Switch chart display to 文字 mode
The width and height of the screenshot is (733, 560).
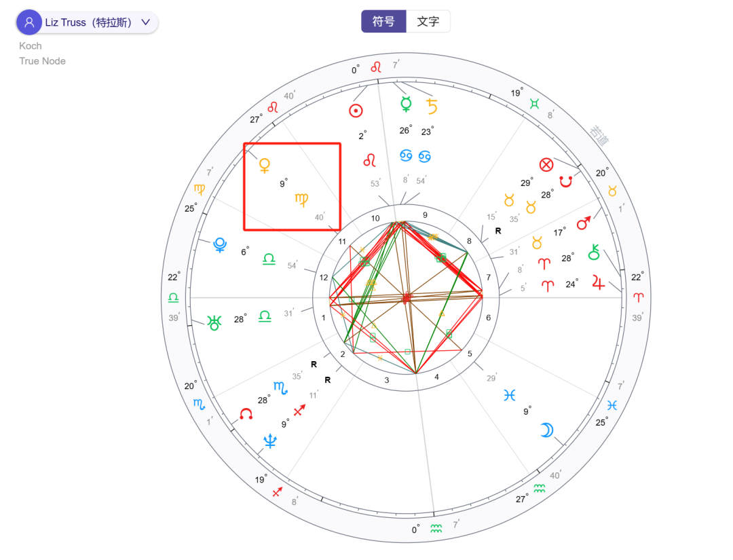(x=428, y=21)
